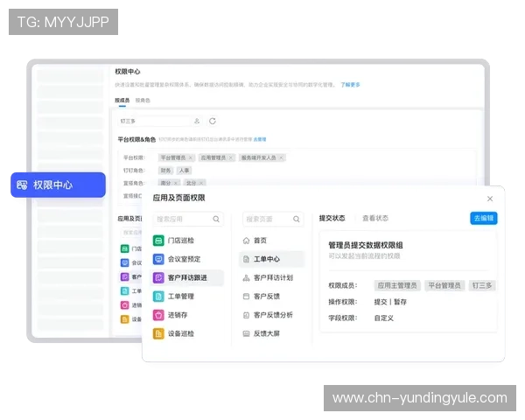Image resolution: width=525 pixels, height=420 pixels.
Task: Open the 工单管理 app label
Action: point(181,297)
